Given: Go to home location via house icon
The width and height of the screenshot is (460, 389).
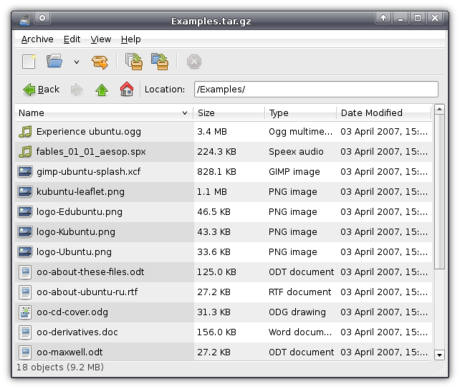Looking at the screenshot, I should click(127, 89).
